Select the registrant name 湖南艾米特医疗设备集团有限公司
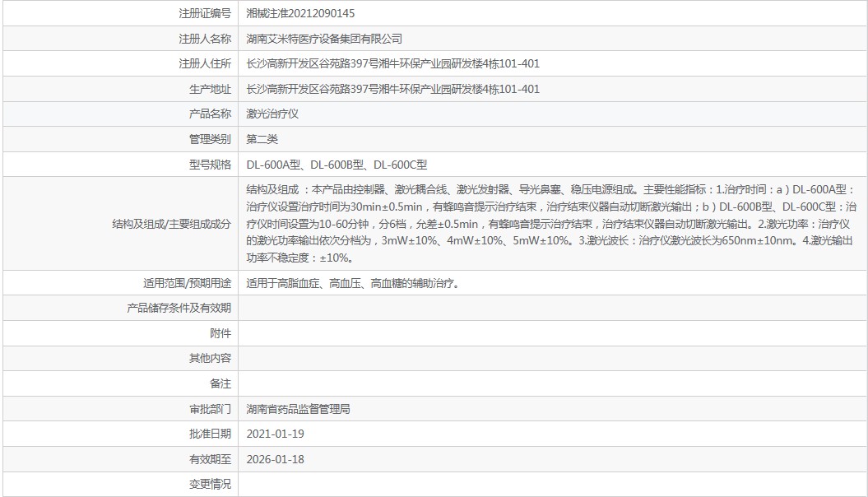Viewport: 868px width, 497px height. [324, 39]
